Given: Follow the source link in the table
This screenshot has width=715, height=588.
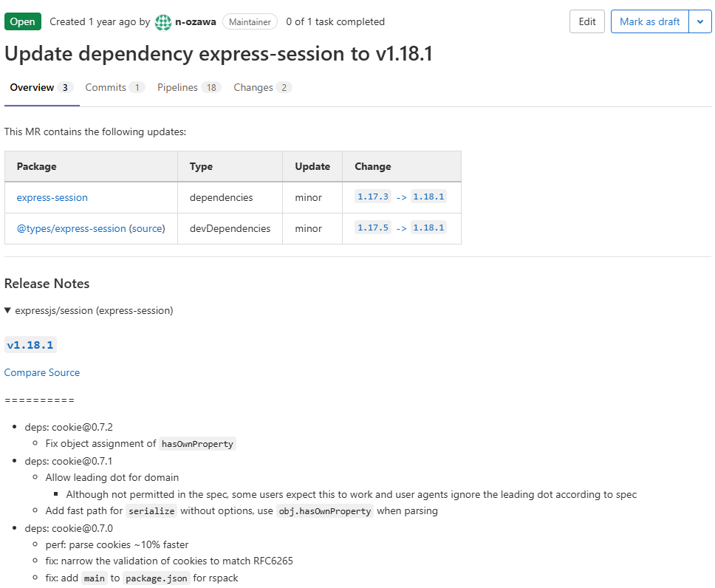Looking at the screenshot, I should coord(147,228).
